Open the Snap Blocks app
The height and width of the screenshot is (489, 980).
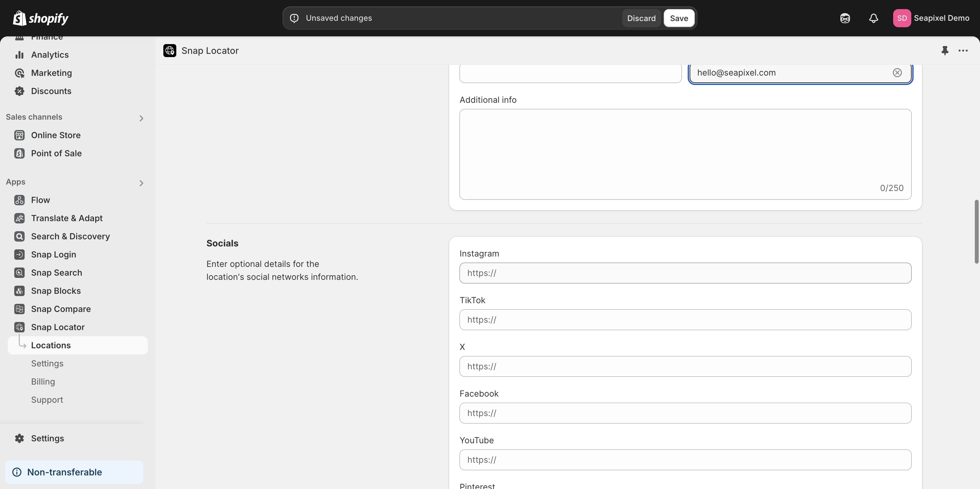click(55, 290)
